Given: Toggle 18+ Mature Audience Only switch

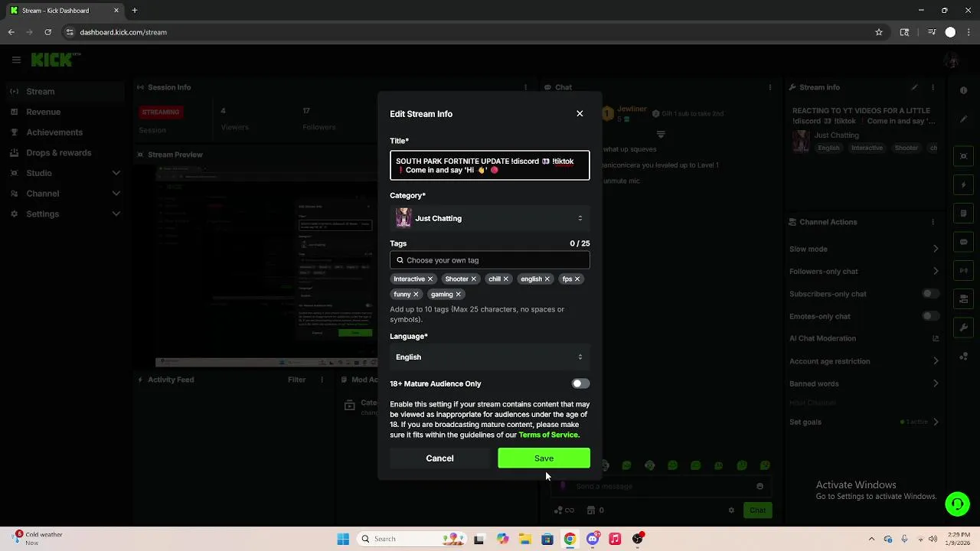Looking at the screenshot, I should pyautogui.click(x=580, y=383).
